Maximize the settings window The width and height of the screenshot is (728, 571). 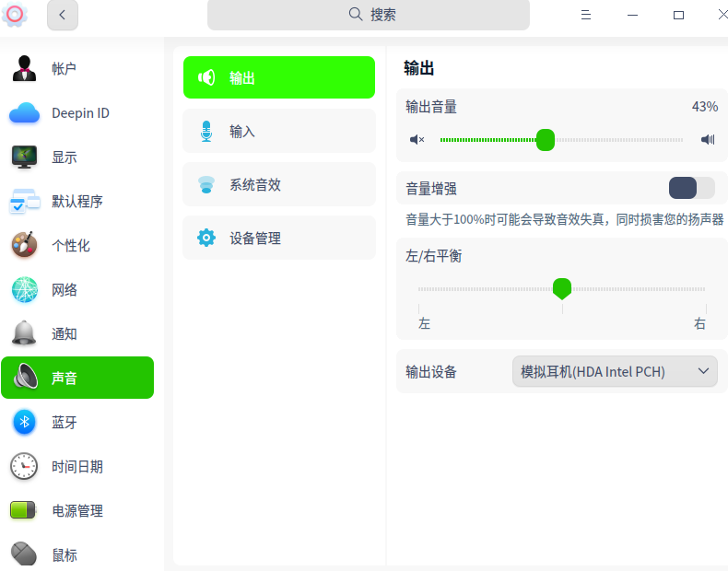(x=678, y=15)
